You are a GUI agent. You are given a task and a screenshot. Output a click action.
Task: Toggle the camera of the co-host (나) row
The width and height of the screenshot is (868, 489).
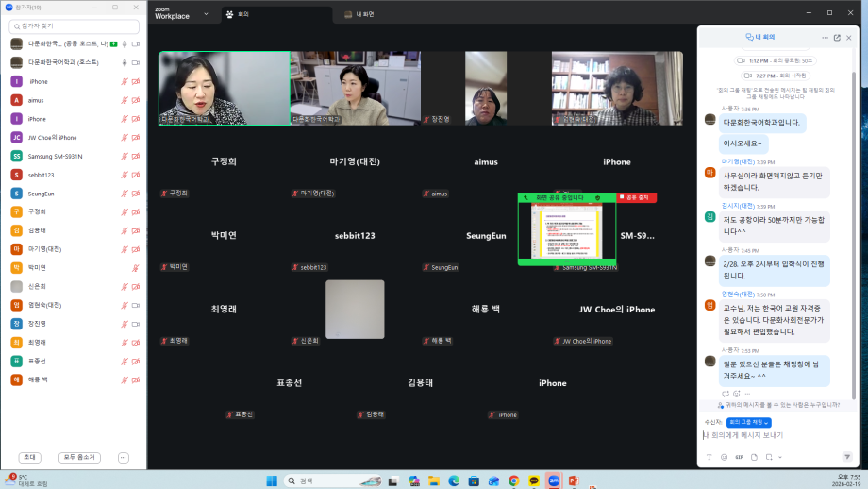pyautogui.click(x=136, y=43)
